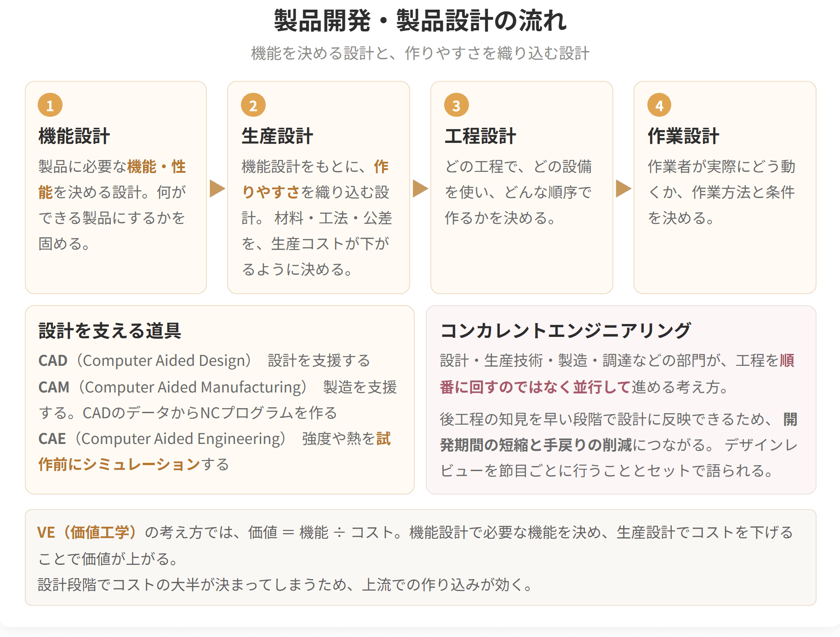This screenshot has height=637, width=840.
Task: Click the text どの工程で、どの設備
Action: [518, 166]
